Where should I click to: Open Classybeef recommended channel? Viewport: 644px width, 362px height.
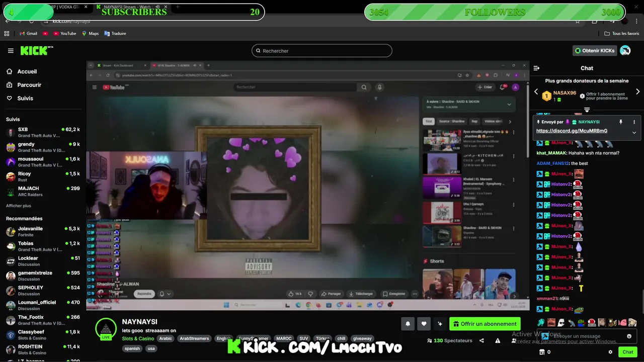[42, 335]
